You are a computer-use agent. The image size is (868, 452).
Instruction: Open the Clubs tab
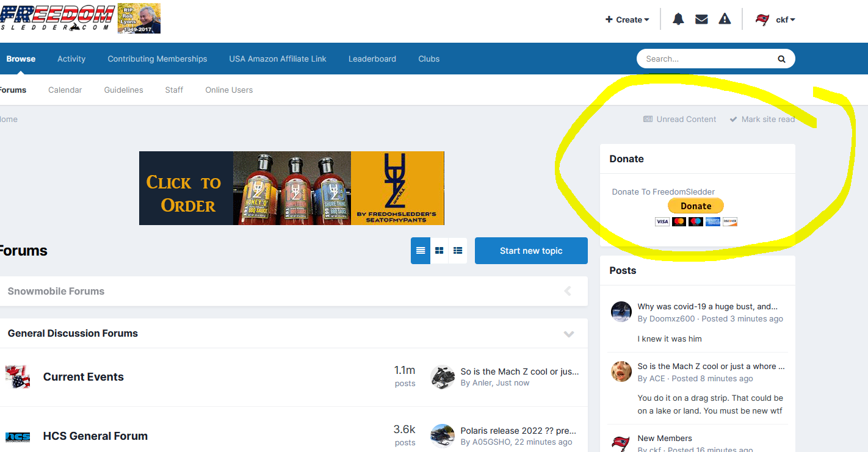click(429, 59)
